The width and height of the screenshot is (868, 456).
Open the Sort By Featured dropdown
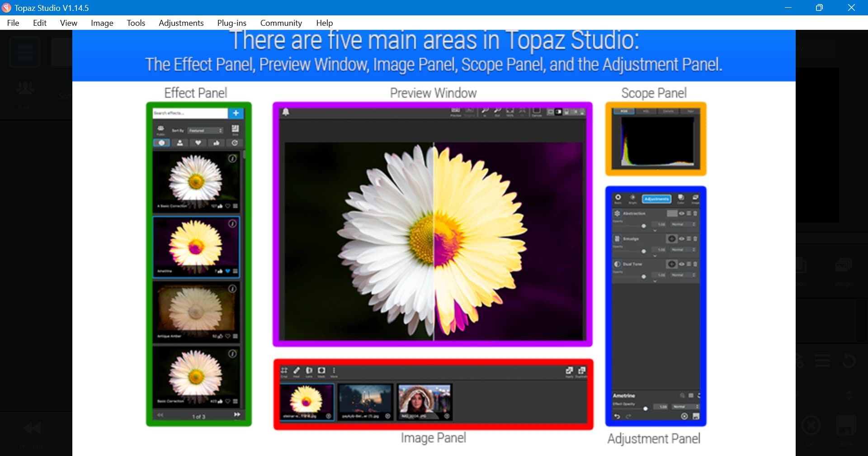coord(206,131)
